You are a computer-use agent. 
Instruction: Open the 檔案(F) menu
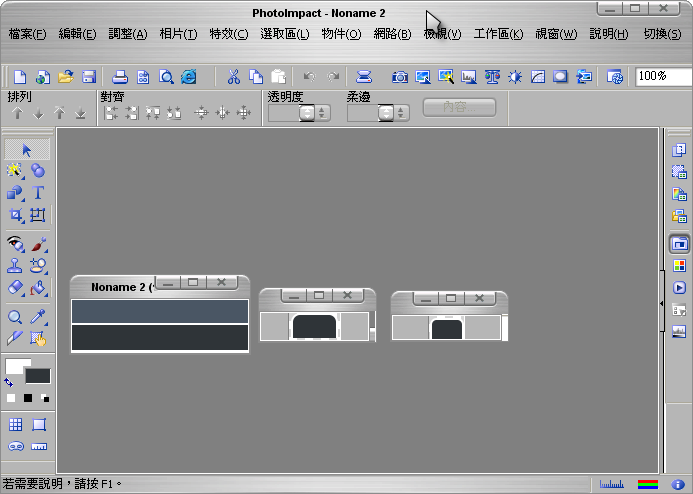pyautogui.click(x=27, y=34)
